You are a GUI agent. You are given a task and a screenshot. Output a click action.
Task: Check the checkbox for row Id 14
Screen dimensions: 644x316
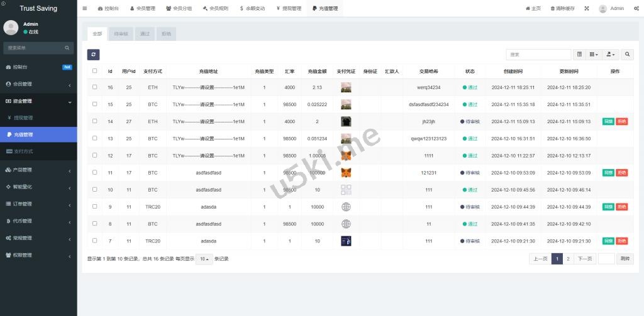[95, 121]
